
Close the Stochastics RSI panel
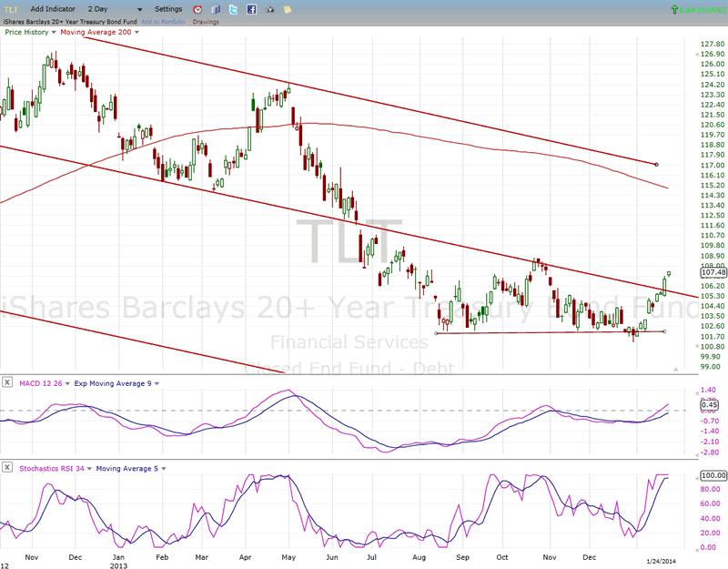[5, 468]
